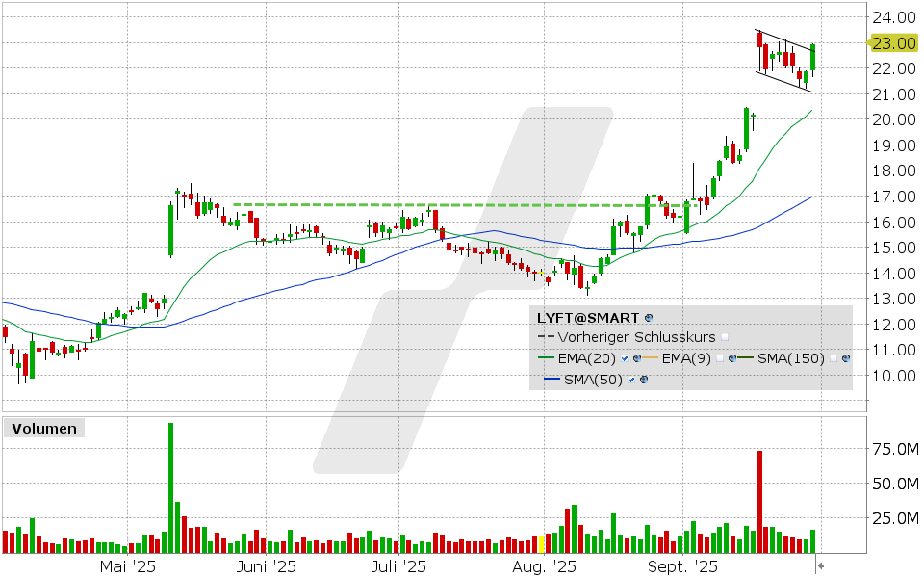Viewport: 924px width, 578px height.
Task: Click the small plus icon at the time axis end
Action: [821, 564]
